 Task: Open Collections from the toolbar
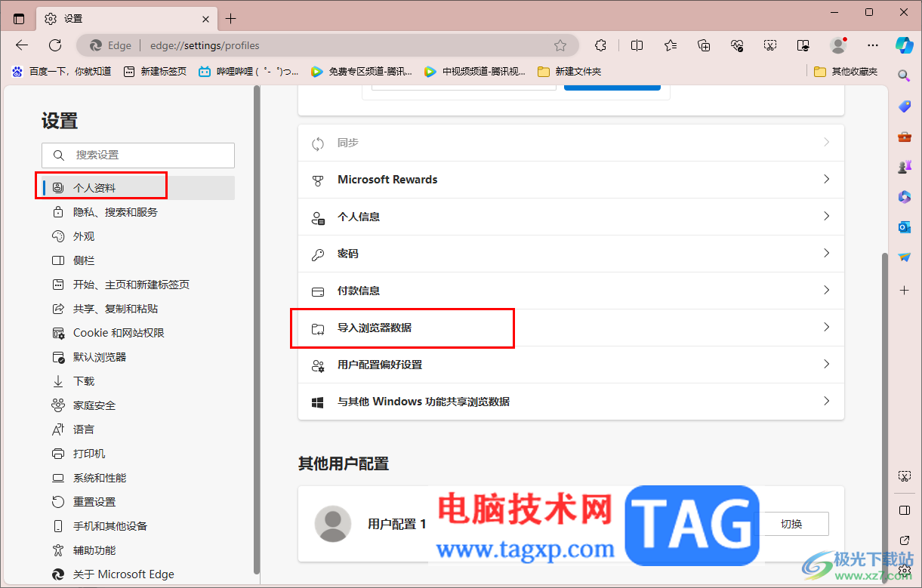[704, 45]
